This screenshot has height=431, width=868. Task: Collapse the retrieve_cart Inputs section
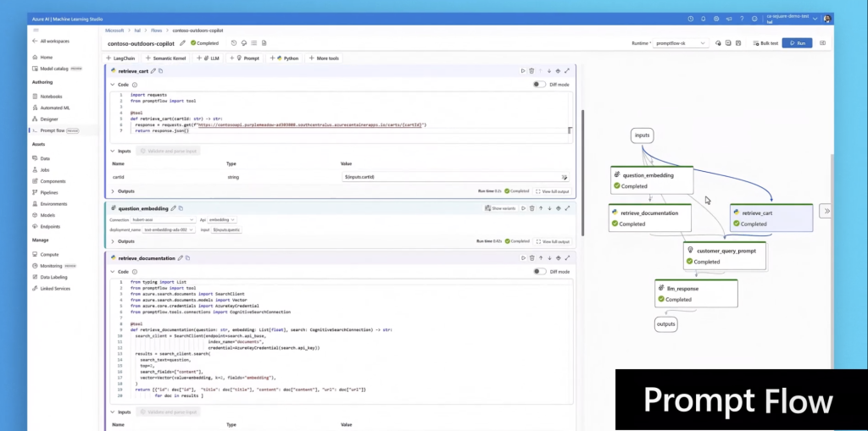113,151
